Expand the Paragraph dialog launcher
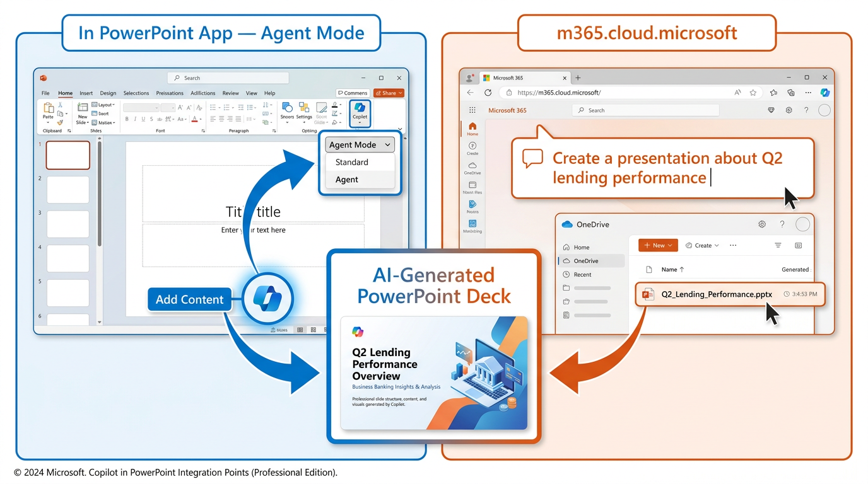The image size is (868, 484). pyautogui.click(x=274, y=131)
